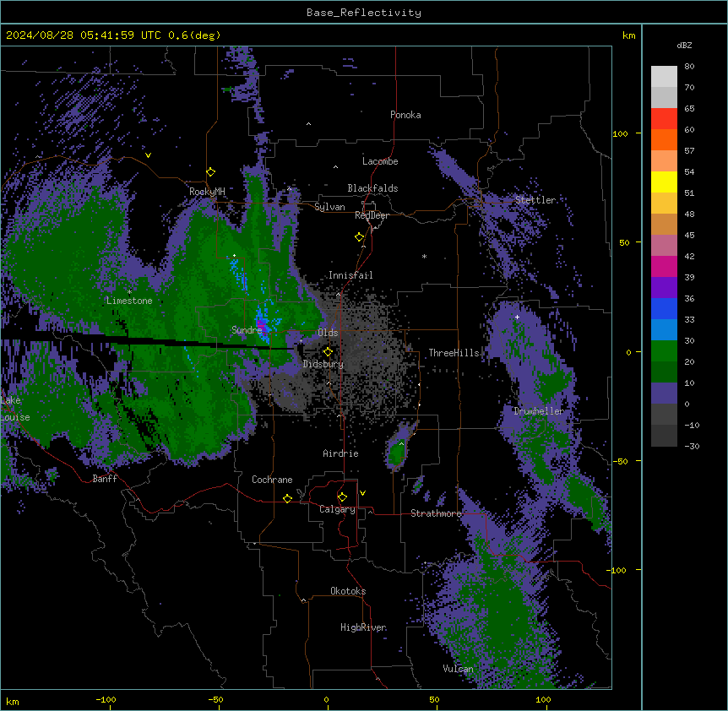Image resolution: width=728 pixels, height=711 pixels.
Task: Click the RockyMH label
Action: pyautogui.click(x=207, y=192)
